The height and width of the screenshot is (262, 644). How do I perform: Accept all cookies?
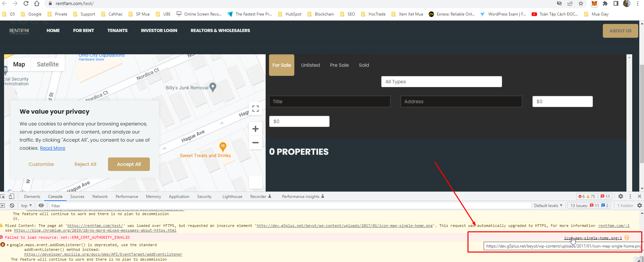(129, 164)
